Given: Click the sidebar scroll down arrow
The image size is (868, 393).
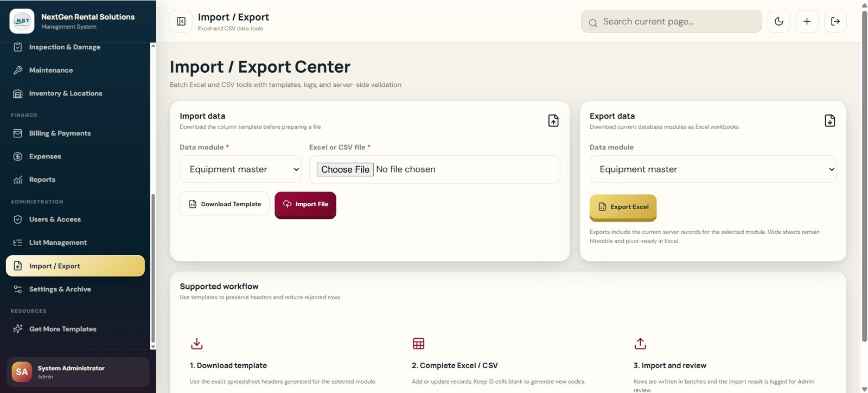Looking at the screenshot, I should point(153,346).
